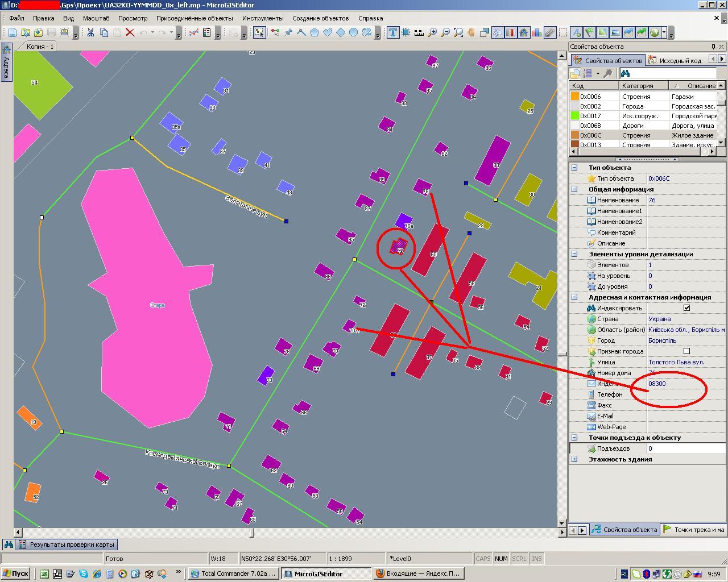This screenshot has height=582, width=728.
Task: Open the Инструменты menu
Action: point(263,18)
